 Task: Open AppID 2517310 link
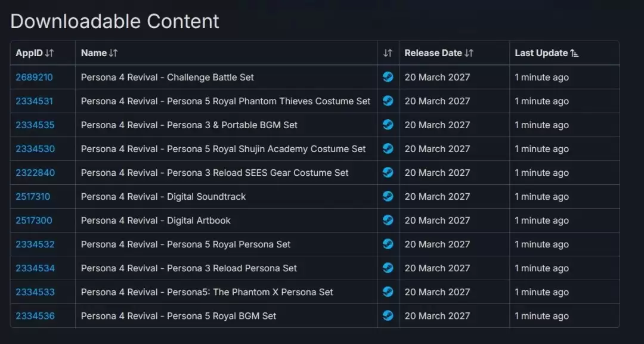click(33, 197)
